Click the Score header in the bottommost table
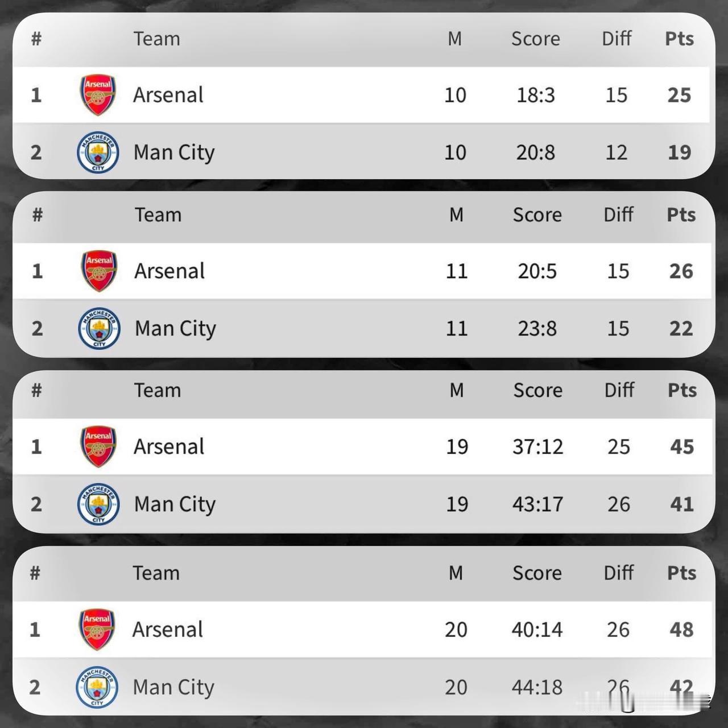728x728 pixels. pyautogui.click(x=536, y=573)
